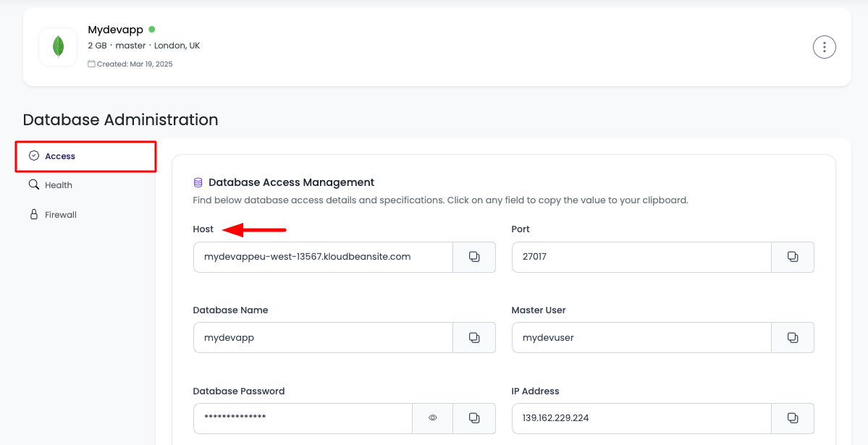Viewport: 868px width, 445px height.
Task: Copy the Master User mydevuser value
Action: coord(793,337)
